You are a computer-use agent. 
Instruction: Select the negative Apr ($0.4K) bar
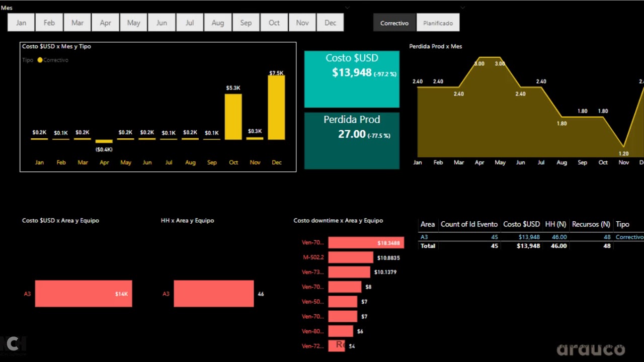pos(104,141)
